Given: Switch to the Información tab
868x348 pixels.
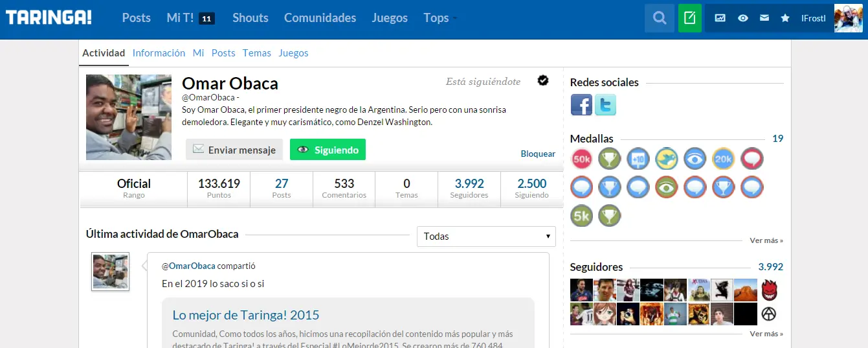Looking at the screenshot, I should [159, 53].
